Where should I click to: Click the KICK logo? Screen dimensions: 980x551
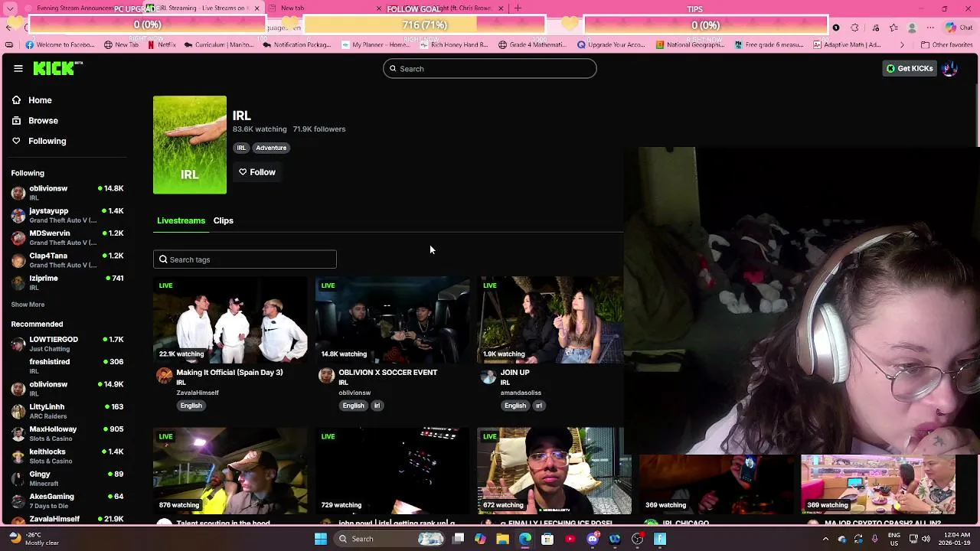[x=58, y=68]
